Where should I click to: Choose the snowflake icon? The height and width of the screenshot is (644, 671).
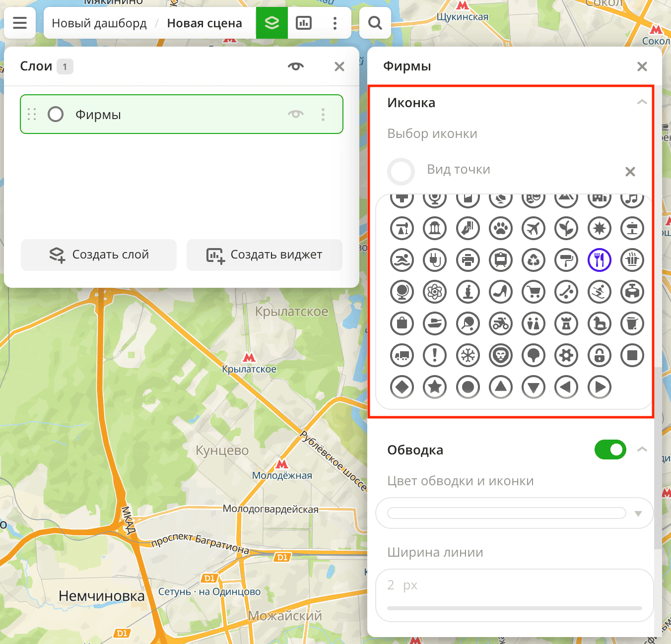pos(468,355)
